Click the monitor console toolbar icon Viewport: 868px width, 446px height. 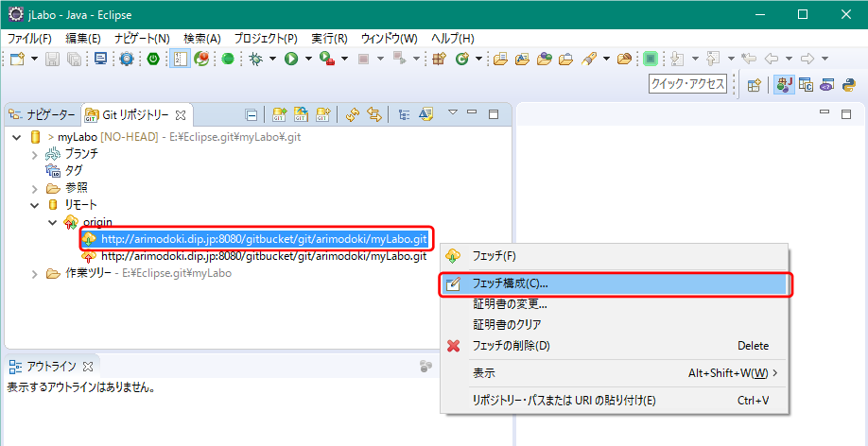(x=100, y=59)
